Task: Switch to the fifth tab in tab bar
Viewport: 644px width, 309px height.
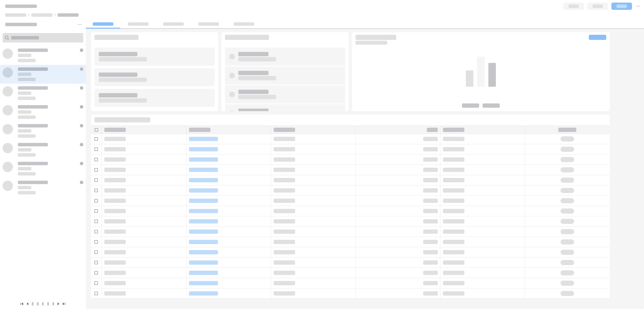Action: [244, 24]
